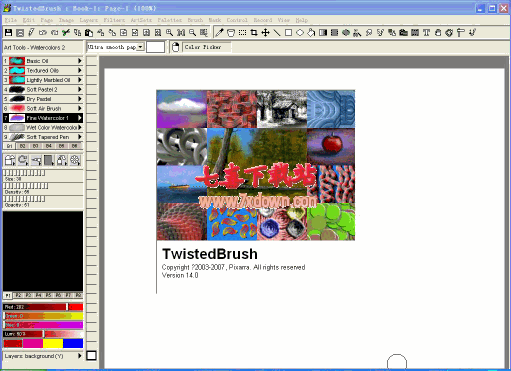This screenshot has width=511, height=371.
Task: Open the ArtSets menu
Action: [141, 20]
